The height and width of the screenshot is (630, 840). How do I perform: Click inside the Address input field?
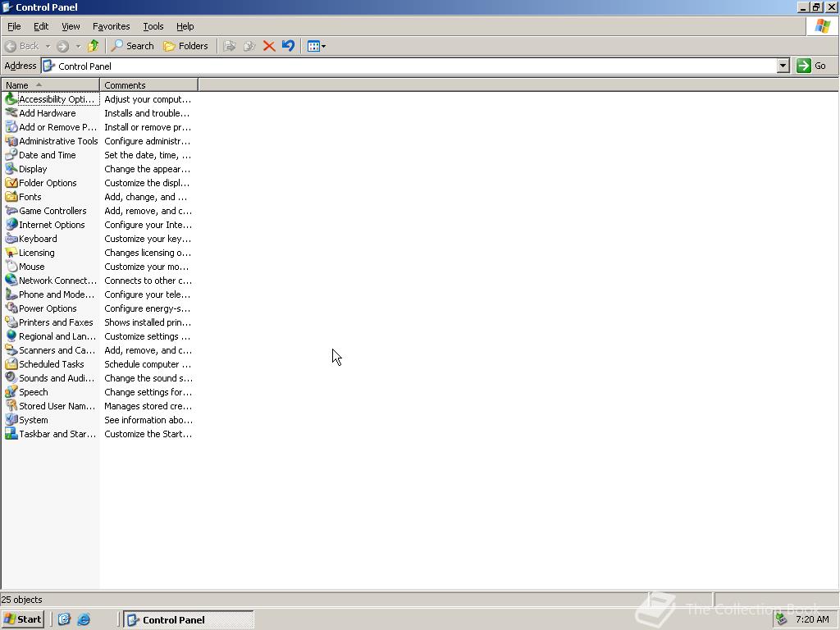click(410, 66)
